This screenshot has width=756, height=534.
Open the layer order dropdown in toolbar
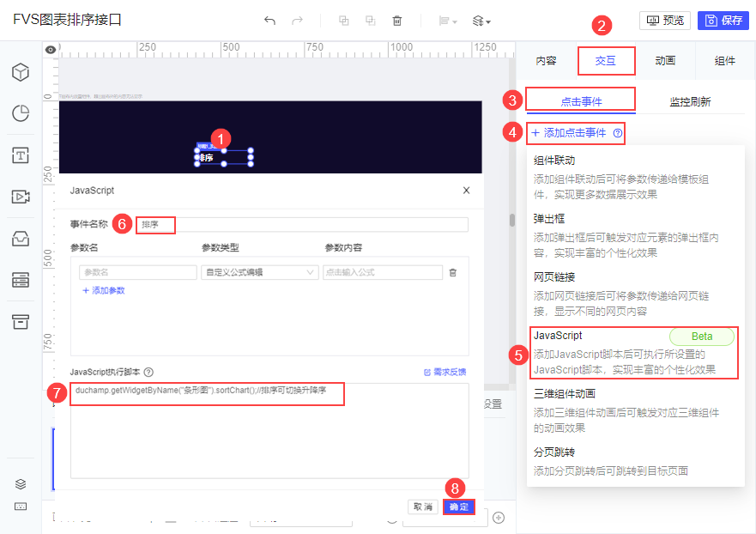481,21
